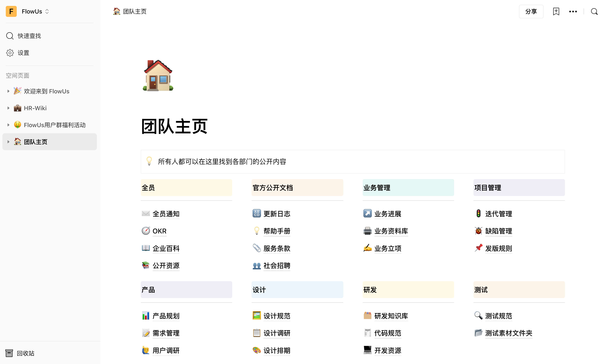Click the pushpin icon beside 发版规则

click(x=478, y=248)
